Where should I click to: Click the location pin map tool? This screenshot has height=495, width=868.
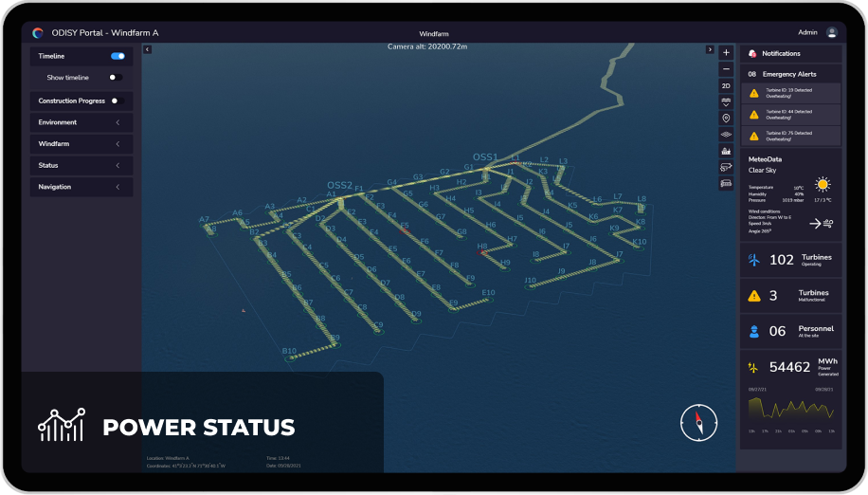726,118
